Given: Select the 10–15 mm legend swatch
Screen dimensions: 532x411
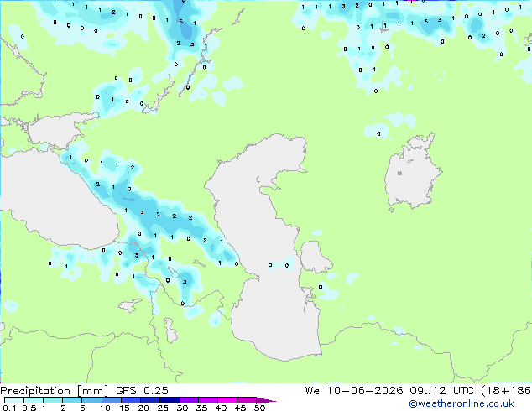Looking at the screenshot, I should pyautogui.click(x=111, y=400).
